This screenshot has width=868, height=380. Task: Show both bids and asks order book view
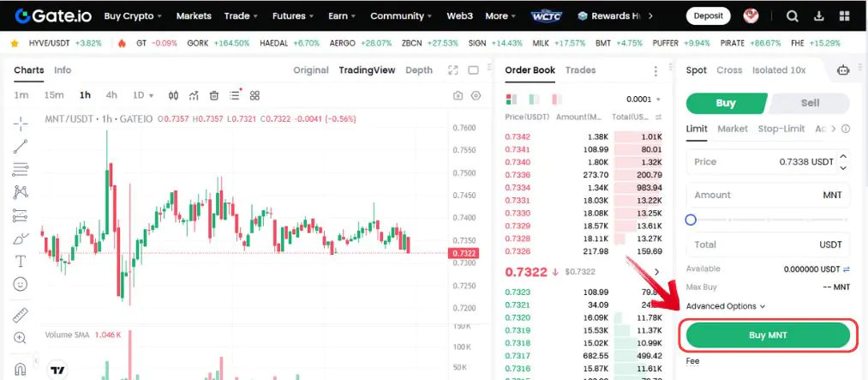[x=511, y=100]
